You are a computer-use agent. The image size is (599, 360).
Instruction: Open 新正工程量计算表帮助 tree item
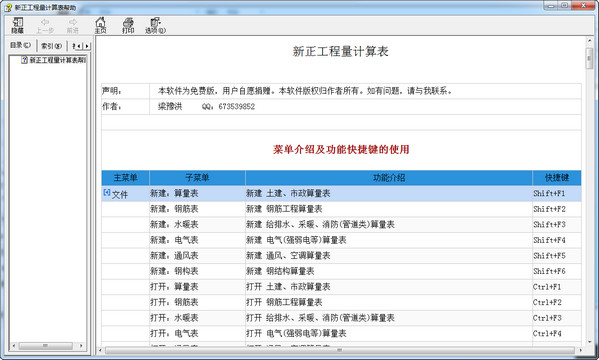click(x=58, y=60)
